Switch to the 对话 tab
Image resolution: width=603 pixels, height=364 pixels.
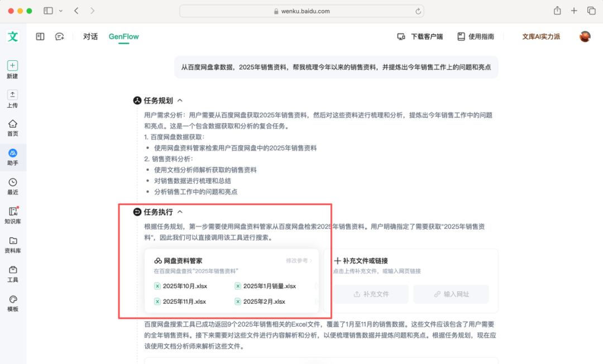90,36
